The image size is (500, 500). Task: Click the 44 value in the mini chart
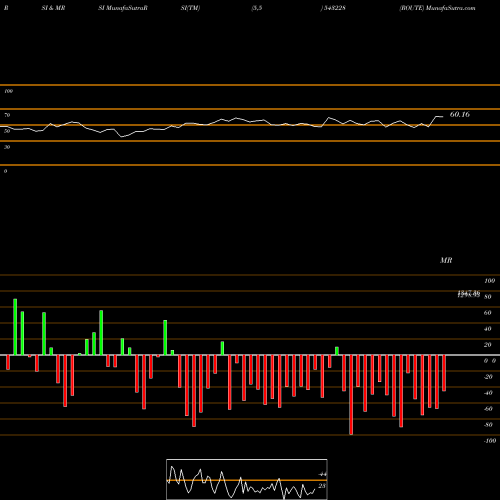pyautogui.click(x=322, y=474)
